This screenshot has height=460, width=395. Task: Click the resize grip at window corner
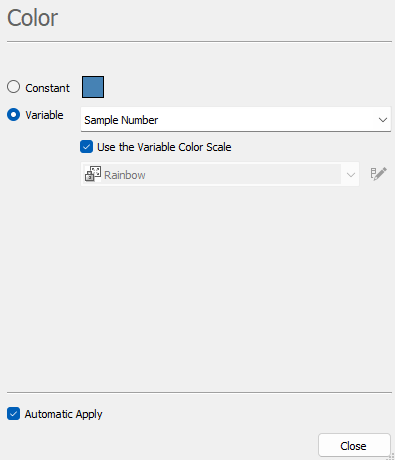[390, 456]
